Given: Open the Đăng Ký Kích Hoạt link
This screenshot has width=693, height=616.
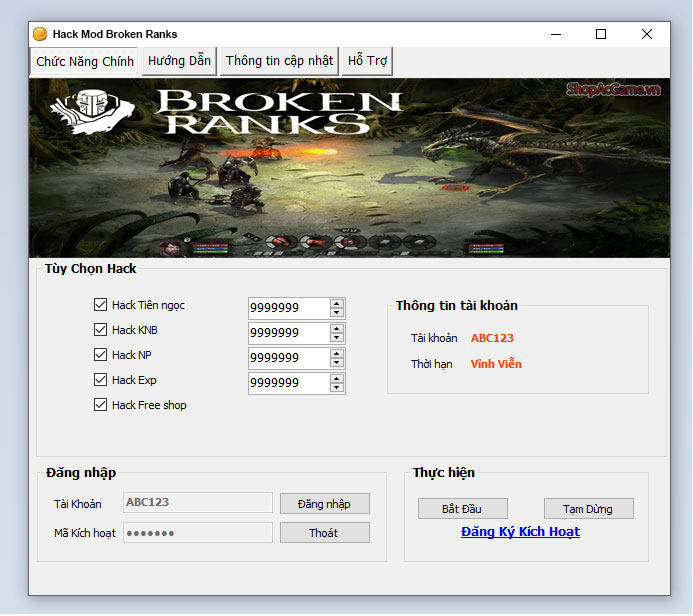Looking at the screenshot, I should pos(520,532).
